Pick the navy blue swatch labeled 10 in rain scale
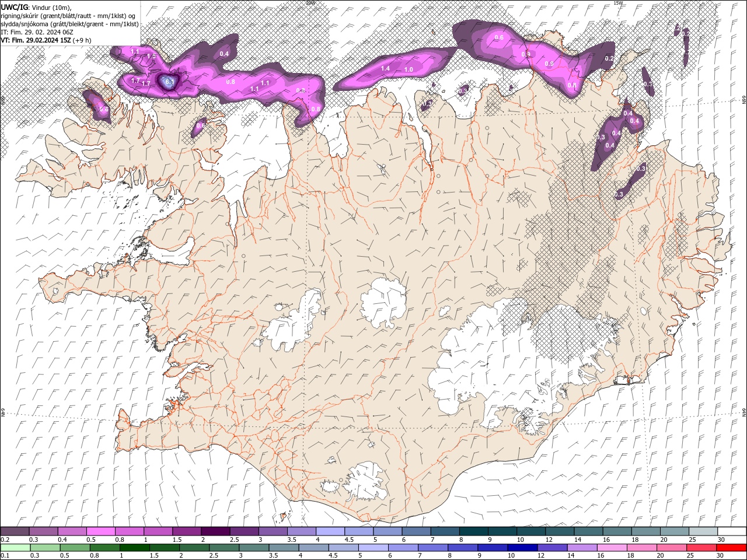Viewport: 747px width, 560px height. pyautogui.click(x=522, y=548)
